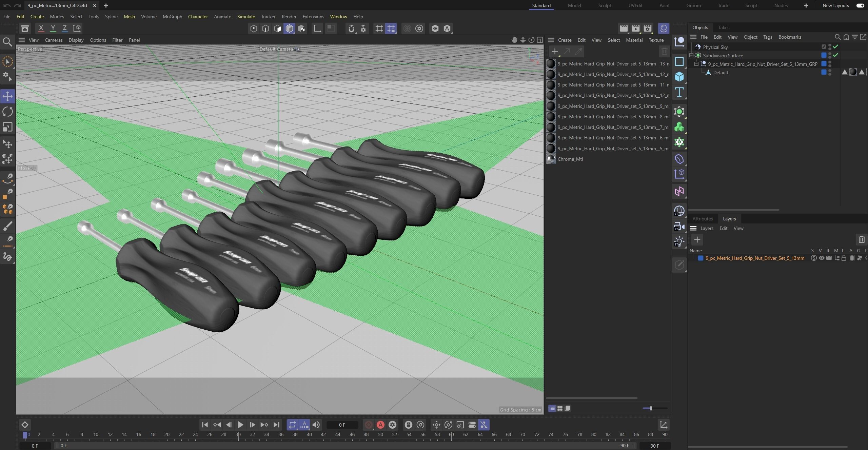868x450 pixels.
Task: Collapse the 9_pc_Metric_Hard_Grip_Nut_Driver_Set GRP node
Action: [696, 64]
